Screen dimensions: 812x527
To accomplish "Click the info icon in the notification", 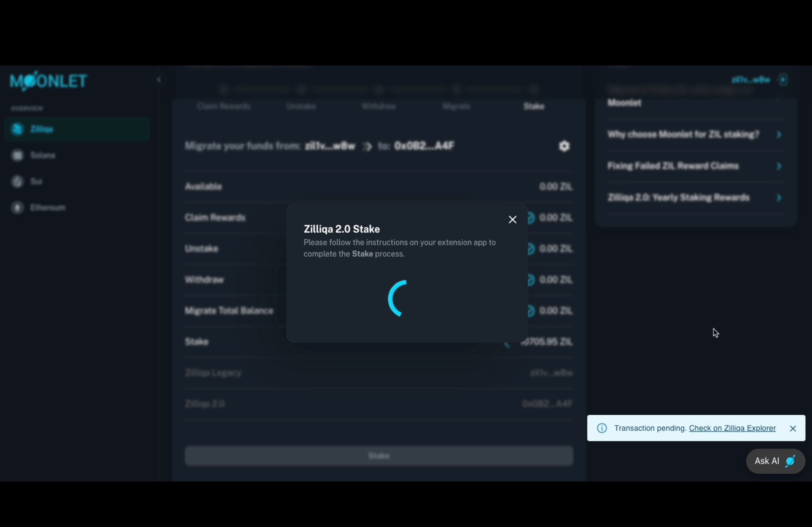I will 602,428.
